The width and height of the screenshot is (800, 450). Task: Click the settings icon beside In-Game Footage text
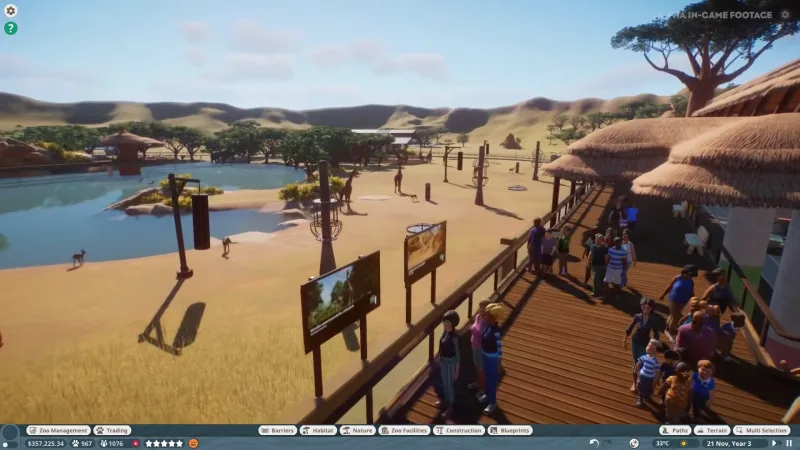click(786, 14)
